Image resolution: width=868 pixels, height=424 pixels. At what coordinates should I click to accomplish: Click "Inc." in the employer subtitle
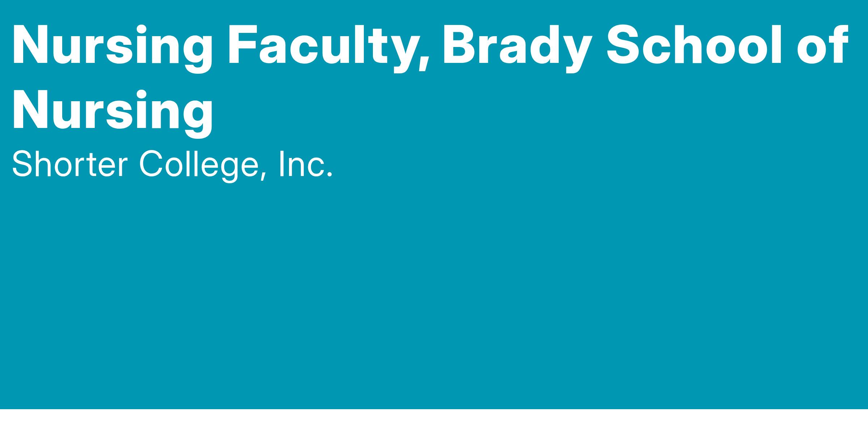tap(305, 164)
